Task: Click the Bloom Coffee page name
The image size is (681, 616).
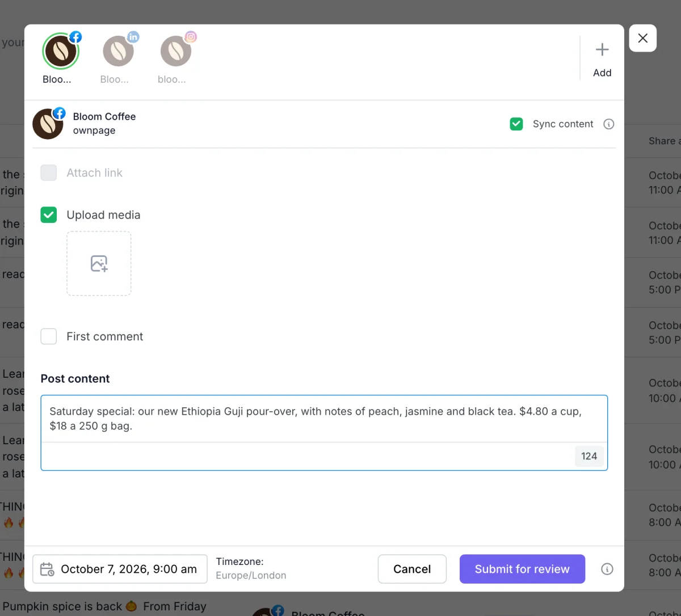Action: coord(104,116)
